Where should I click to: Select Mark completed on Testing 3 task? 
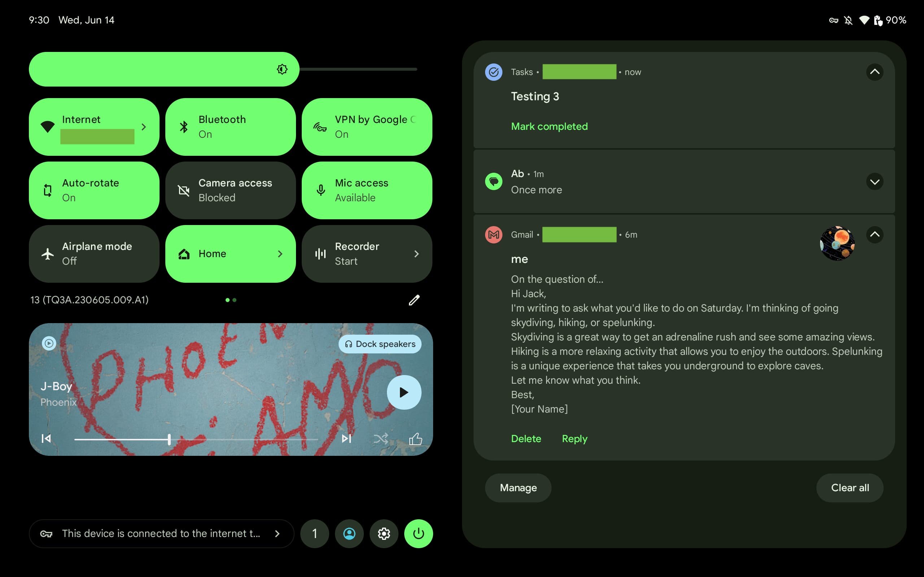point(549,126)
